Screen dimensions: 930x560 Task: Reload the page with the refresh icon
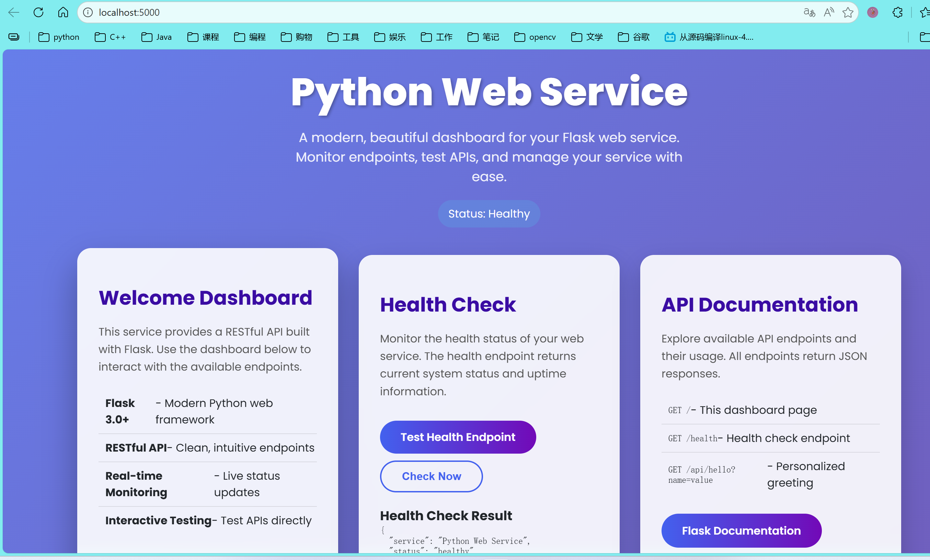(x=38, y=12)
